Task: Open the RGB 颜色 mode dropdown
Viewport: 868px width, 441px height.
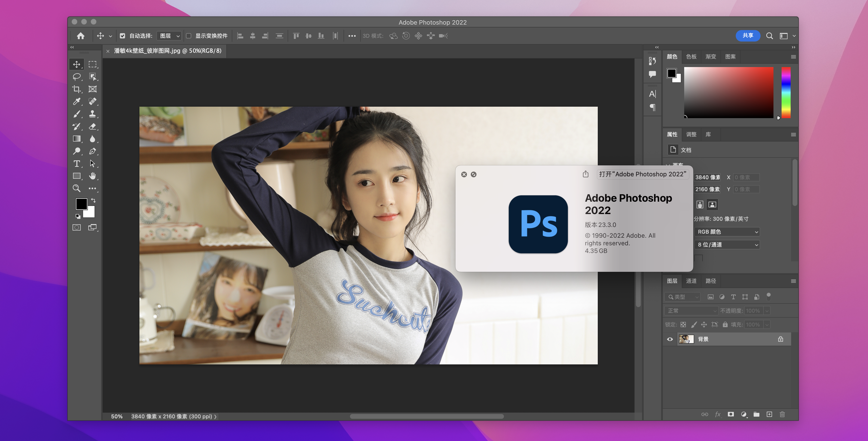Action: tap(727, 232)
